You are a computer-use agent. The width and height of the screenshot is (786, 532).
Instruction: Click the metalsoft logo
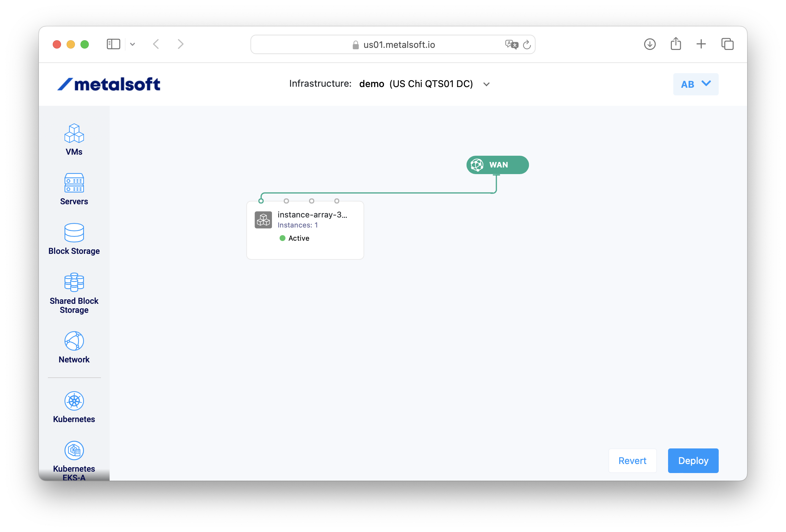[109, 84]
